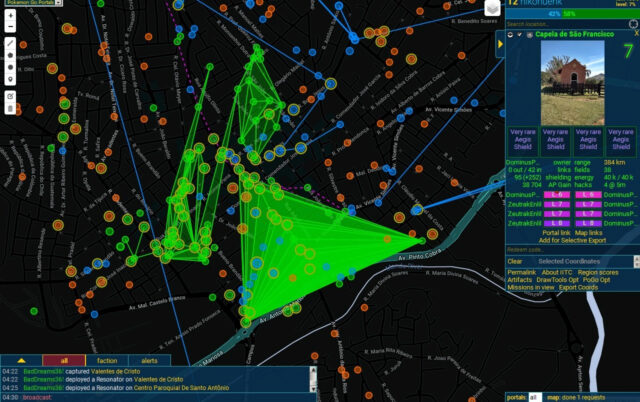The height and width of the screenshot is (402, 640).
Task: Click the 'Av. Pinto Cobra' street label
Action: pos(420,255)
